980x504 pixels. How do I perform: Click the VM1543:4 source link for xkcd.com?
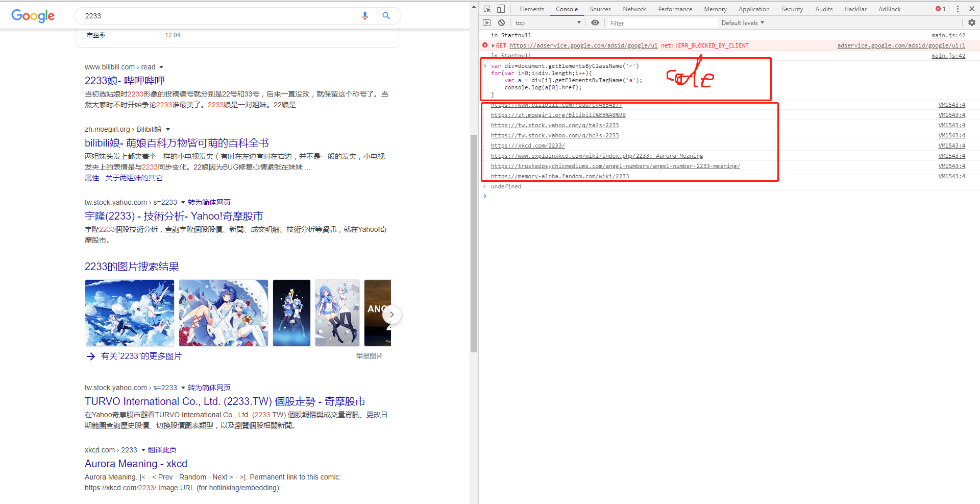coord(951,146)
